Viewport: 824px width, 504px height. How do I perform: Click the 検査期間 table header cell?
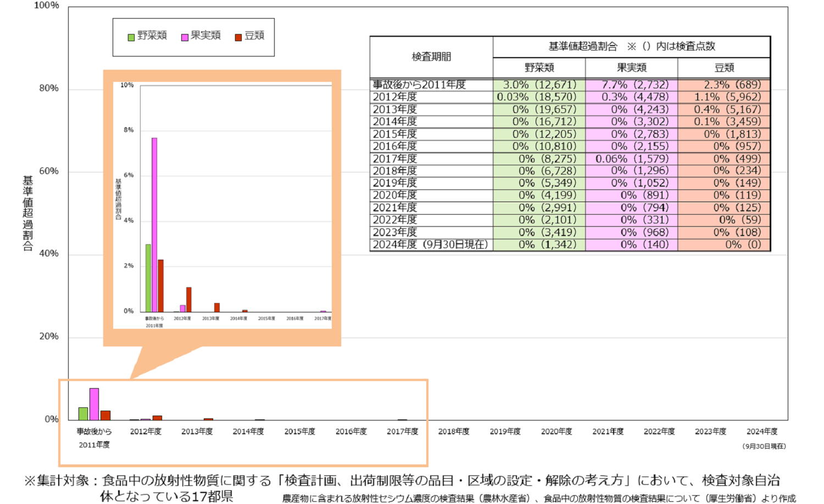pos(431,57)
